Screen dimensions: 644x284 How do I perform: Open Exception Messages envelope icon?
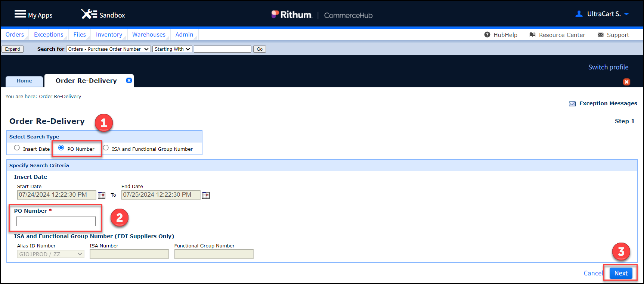[x=572, y=104]
